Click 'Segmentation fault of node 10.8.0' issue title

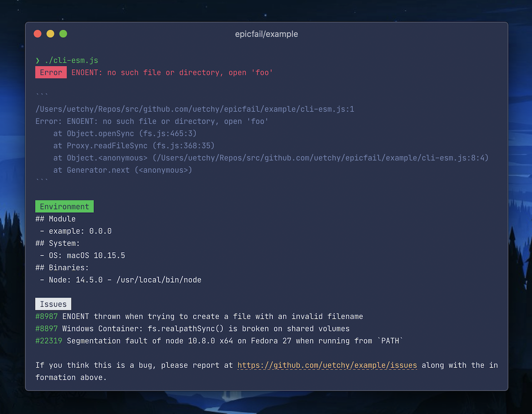[235, 341]
